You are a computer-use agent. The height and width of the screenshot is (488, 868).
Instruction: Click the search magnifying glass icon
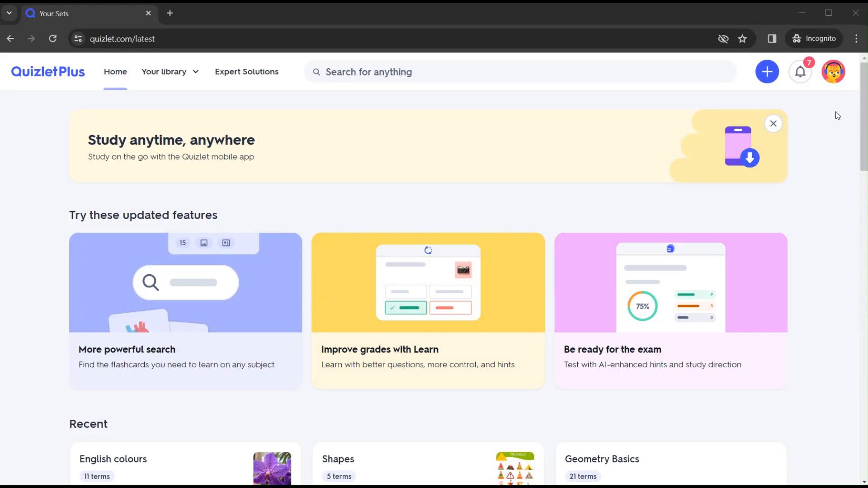[316, 71]
